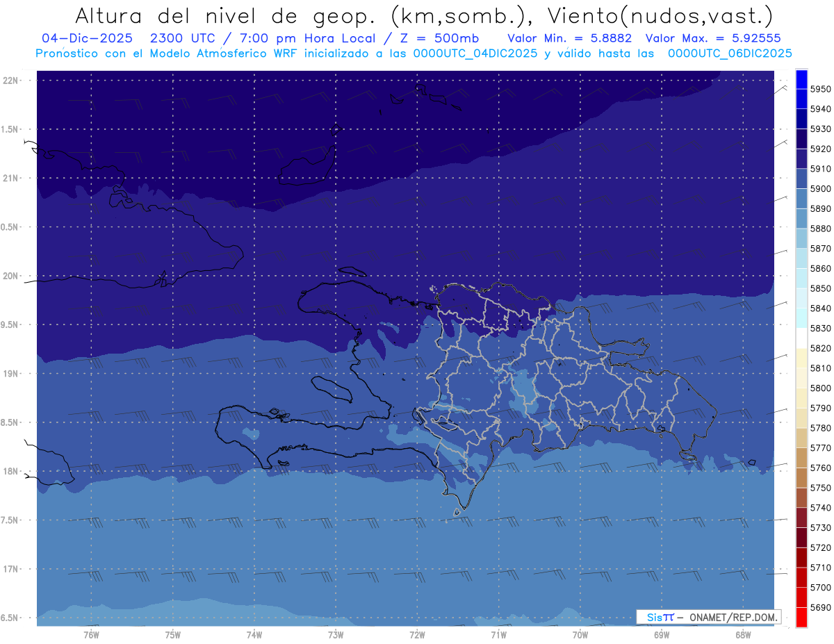
Task: Click the colorbar label '5840'
Action: [x=821, y=308]
